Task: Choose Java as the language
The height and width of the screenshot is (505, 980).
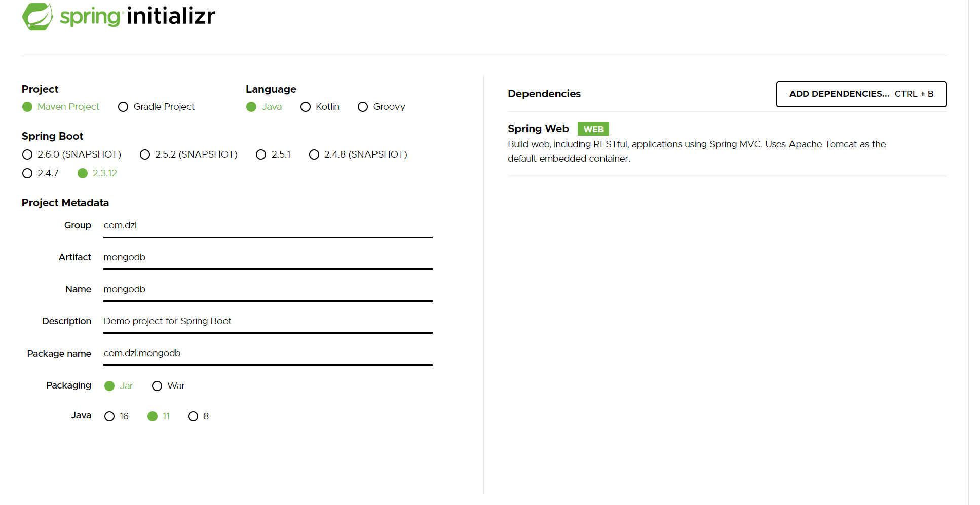Action: click(x=264, y=107)
